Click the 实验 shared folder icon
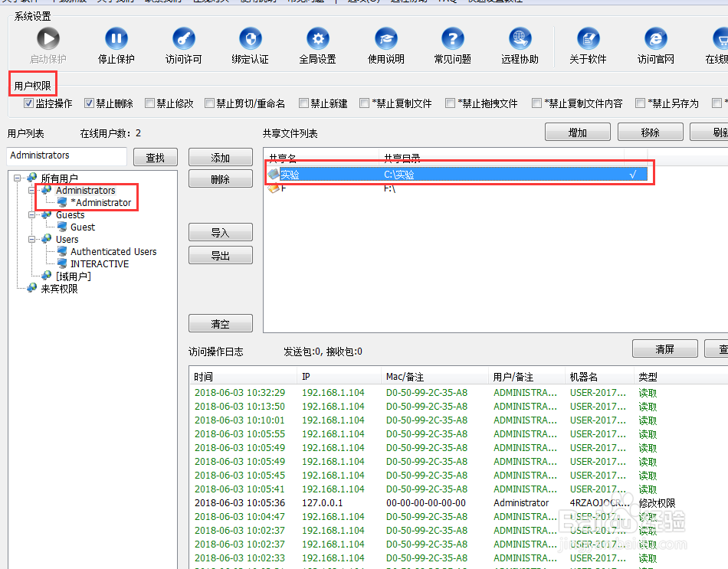The image size is (728, 569). [x=274, y=175]
